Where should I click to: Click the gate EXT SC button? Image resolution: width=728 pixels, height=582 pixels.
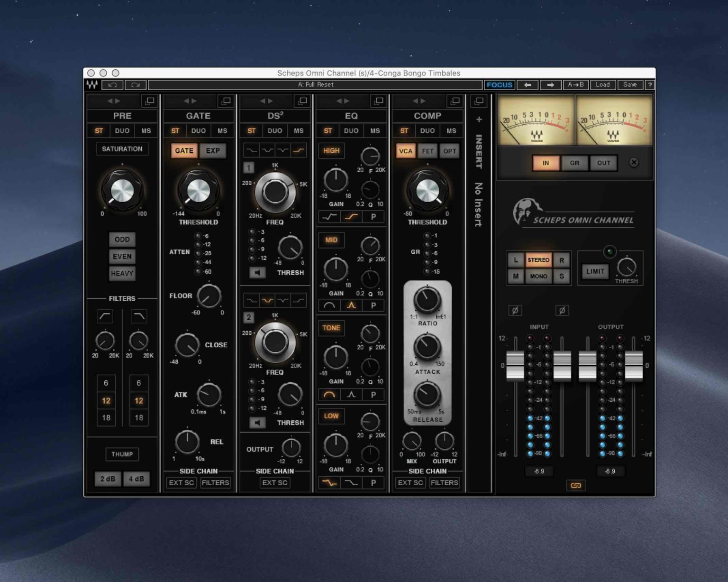(x=182, y=483)
